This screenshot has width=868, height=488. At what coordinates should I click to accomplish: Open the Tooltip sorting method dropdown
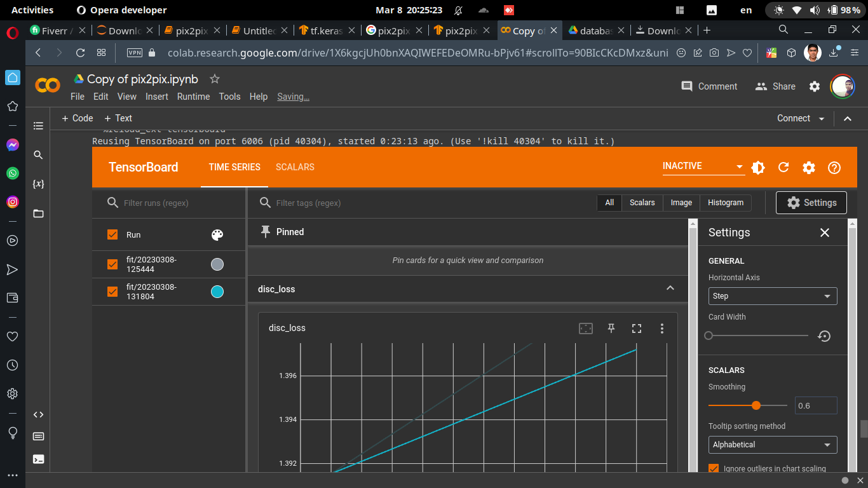tap(772, 445)
